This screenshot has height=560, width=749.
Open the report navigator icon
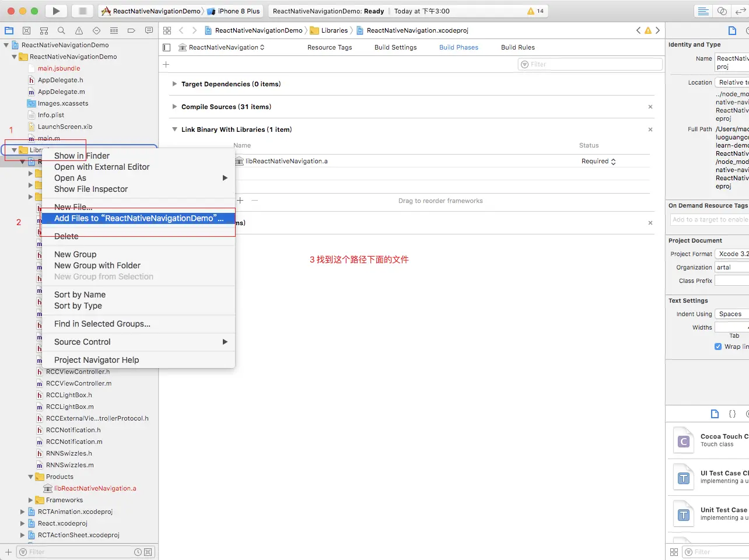[x=149, y=30]
